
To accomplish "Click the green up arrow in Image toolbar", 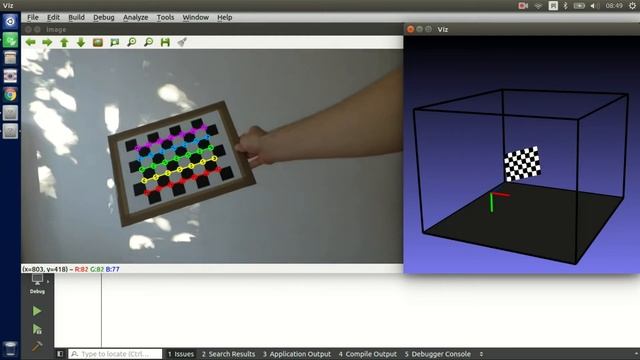I will [x=64, y=42].
